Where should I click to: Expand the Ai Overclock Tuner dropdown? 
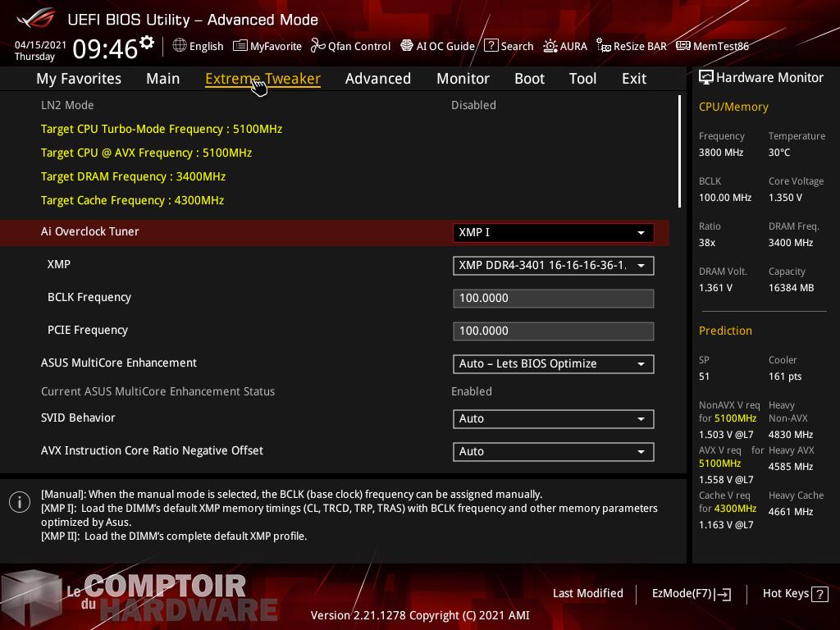pos(553,233)
